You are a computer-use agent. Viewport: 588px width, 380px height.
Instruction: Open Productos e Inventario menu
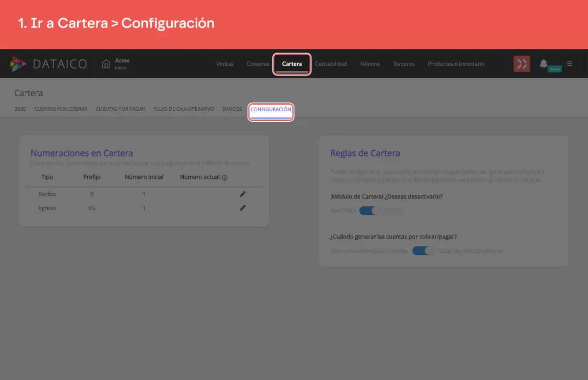pos(456,64)
